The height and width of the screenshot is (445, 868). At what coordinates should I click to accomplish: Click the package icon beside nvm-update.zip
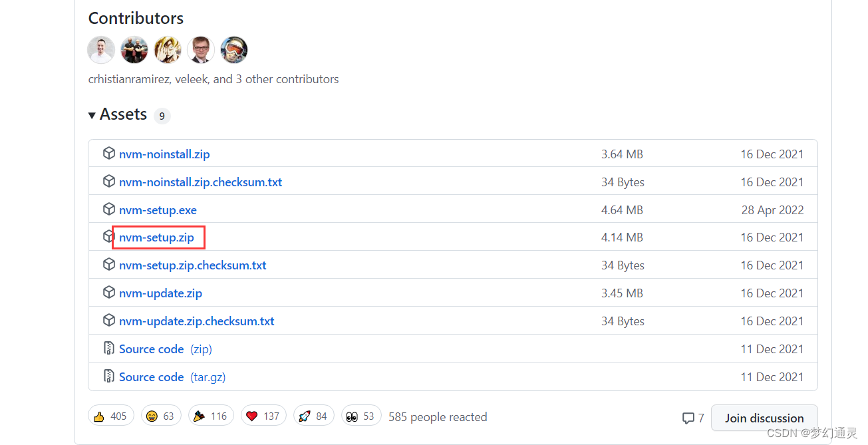tap(109, 293)
